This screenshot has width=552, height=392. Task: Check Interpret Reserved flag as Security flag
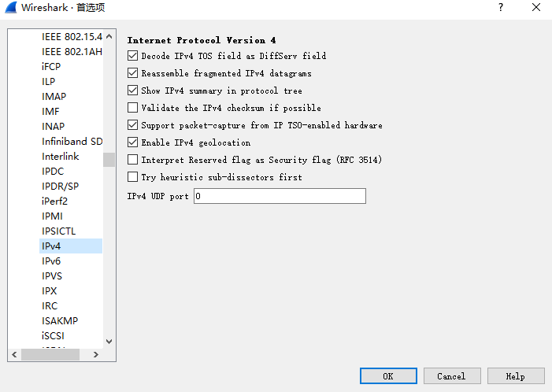[x=133, y=160]
